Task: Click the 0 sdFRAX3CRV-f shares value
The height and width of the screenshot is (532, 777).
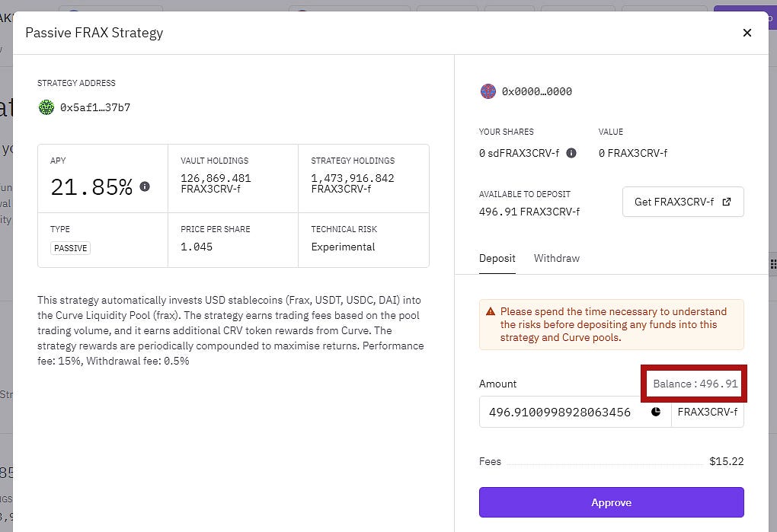Action: coord(519,153)
